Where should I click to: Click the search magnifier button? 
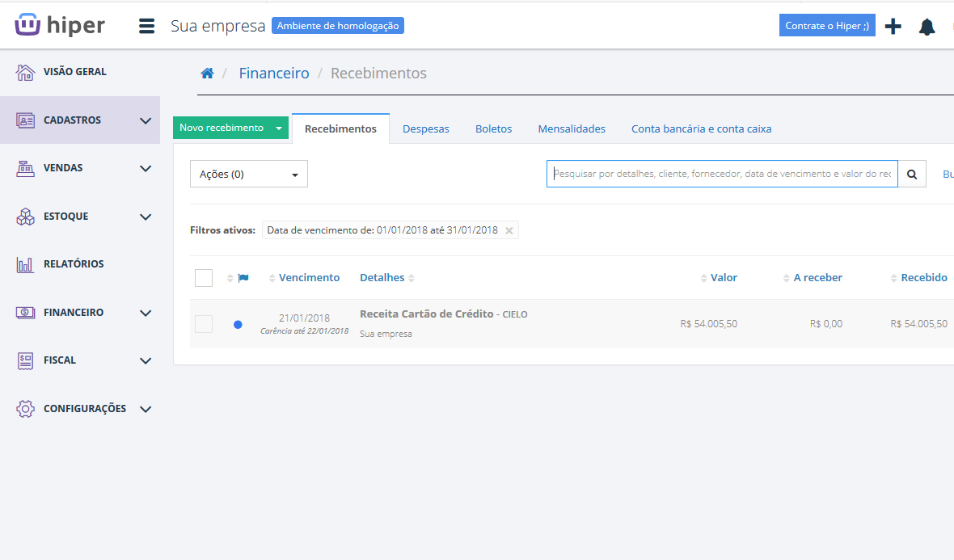[912, 174]
